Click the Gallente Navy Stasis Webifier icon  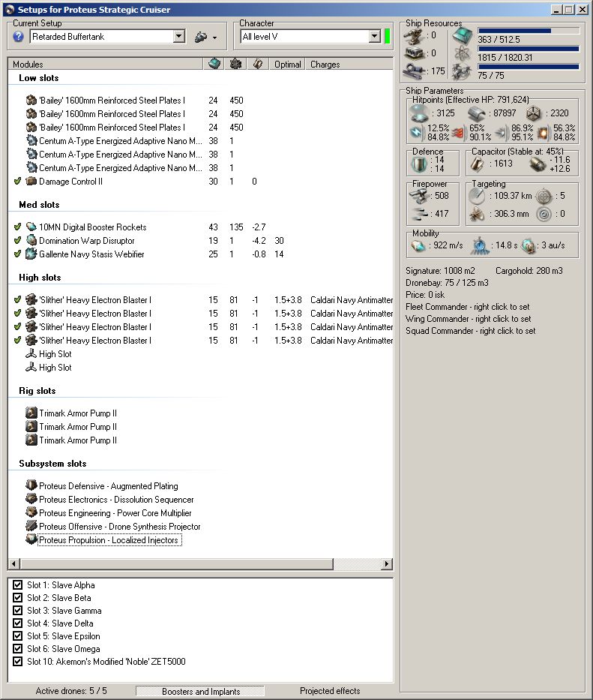[x=31, y=254]
